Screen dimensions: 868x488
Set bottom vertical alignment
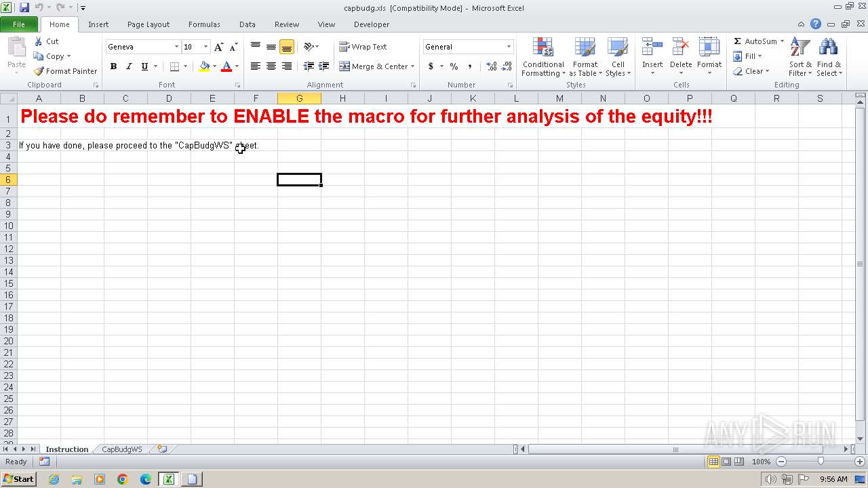pos(287,47)
